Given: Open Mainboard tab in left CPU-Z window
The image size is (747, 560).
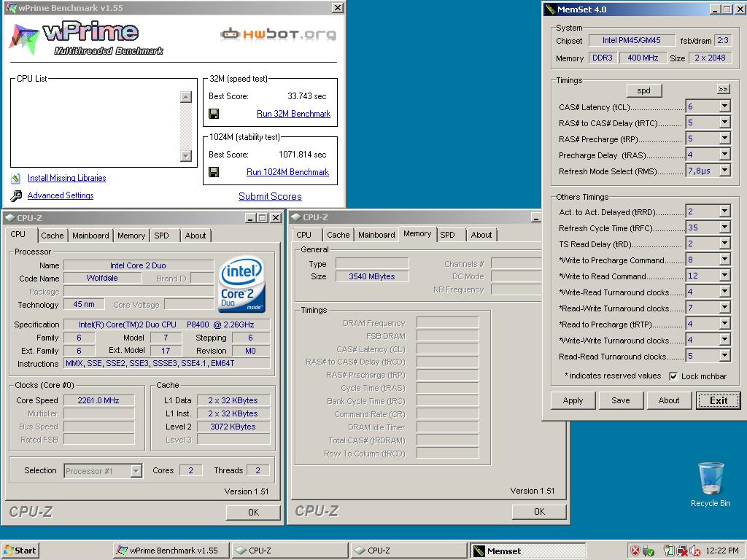Looking at the screenshot, I should pos(90,236).
